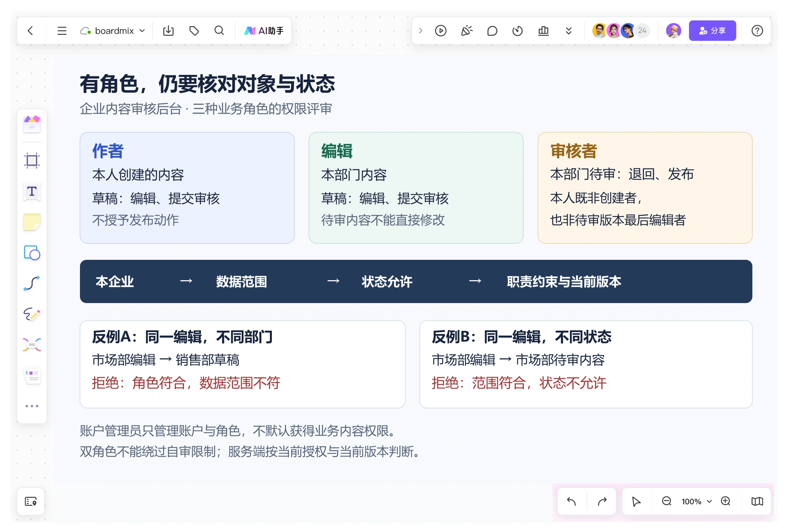Go back with the left chevron
788x532 pixels.
pyautogui.click(x=31, y=31)
